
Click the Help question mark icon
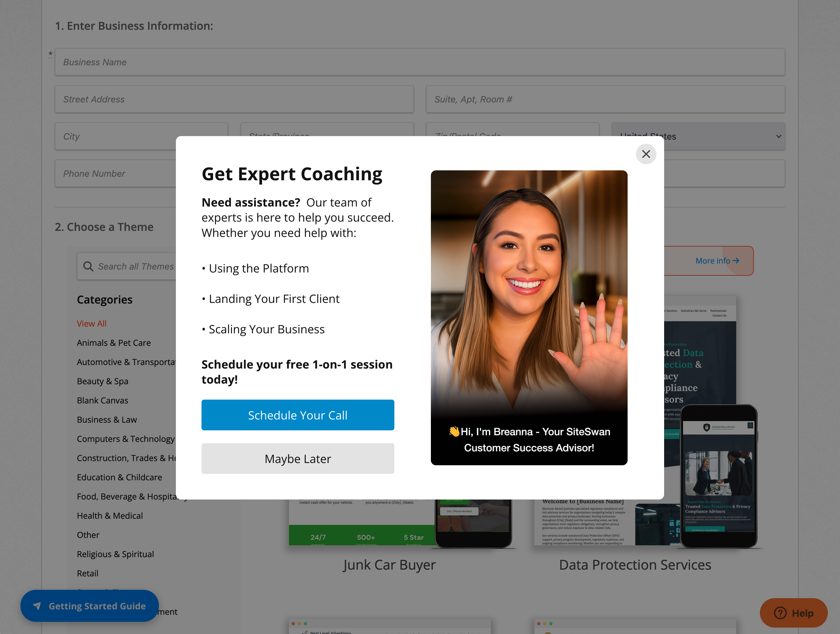point(780,613)
